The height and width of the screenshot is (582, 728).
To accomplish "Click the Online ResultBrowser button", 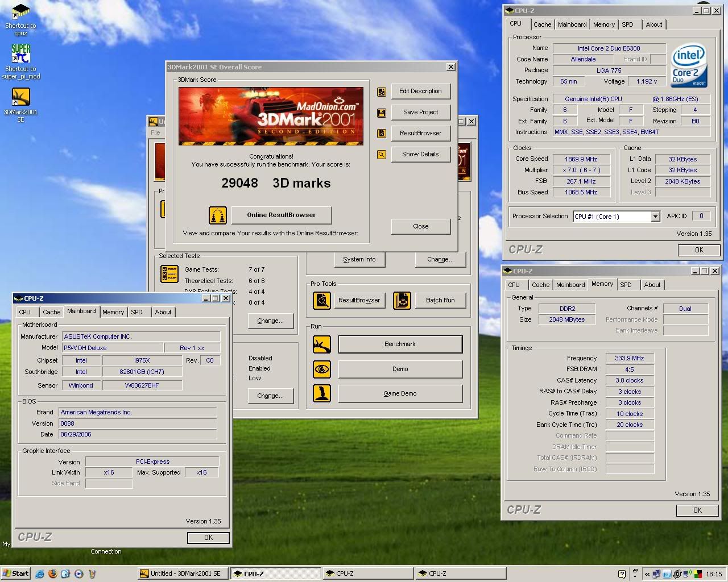I will (281, 215).
